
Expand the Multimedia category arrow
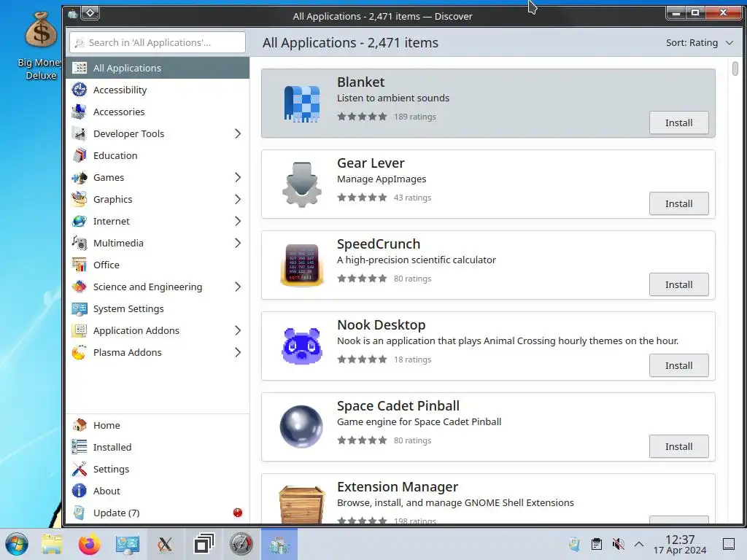[238, 244]
